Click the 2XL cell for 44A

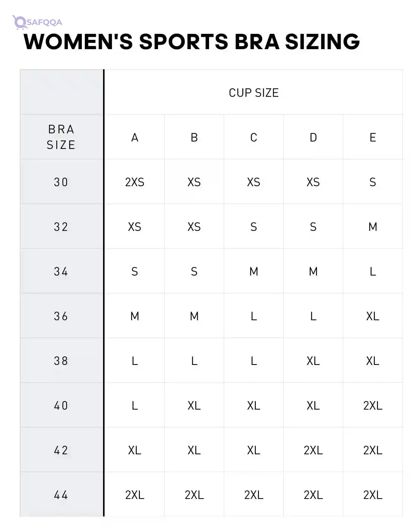pyautogui.click(x=135, y=495)
